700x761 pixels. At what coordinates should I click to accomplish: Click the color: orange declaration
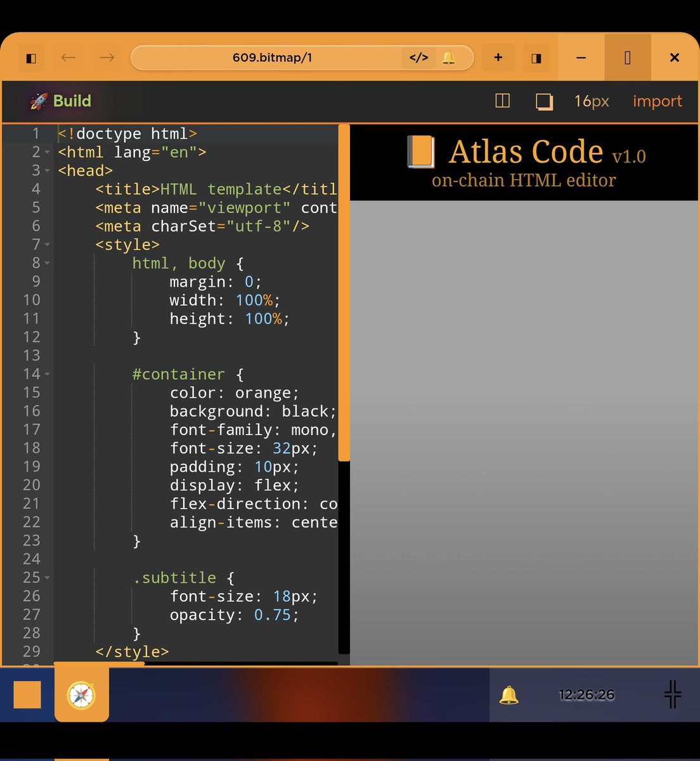point(234,393)
